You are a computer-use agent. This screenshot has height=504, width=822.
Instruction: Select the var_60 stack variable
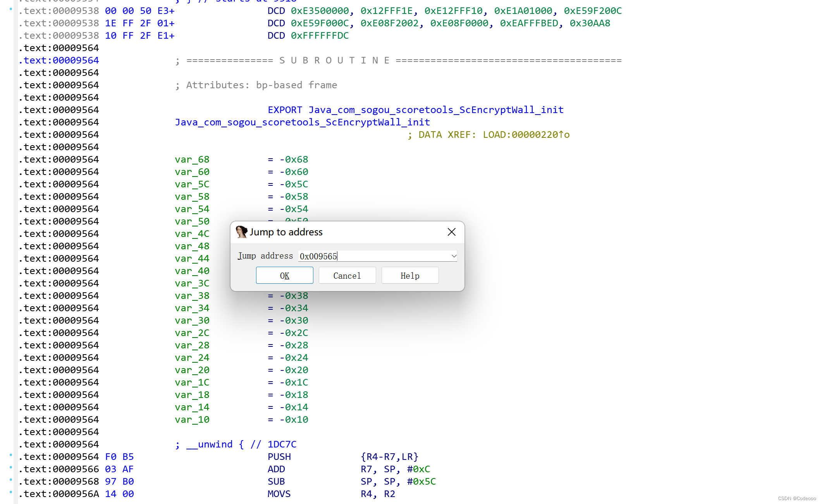(192, 172)
